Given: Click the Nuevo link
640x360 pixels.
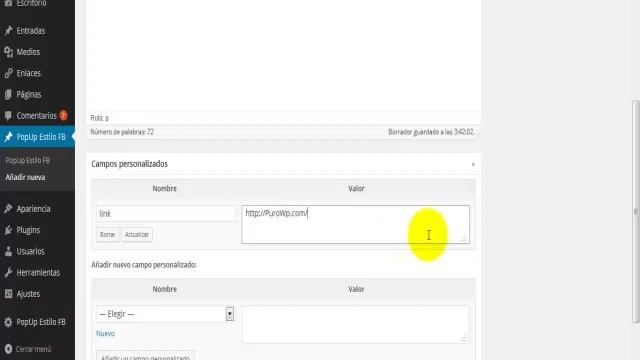Looking at the screenshot, I should click(x=105, y=333).
